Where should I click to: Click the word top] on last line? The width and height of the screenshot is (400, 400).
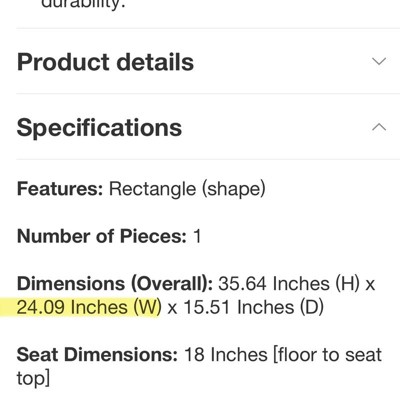coord(33,379)
